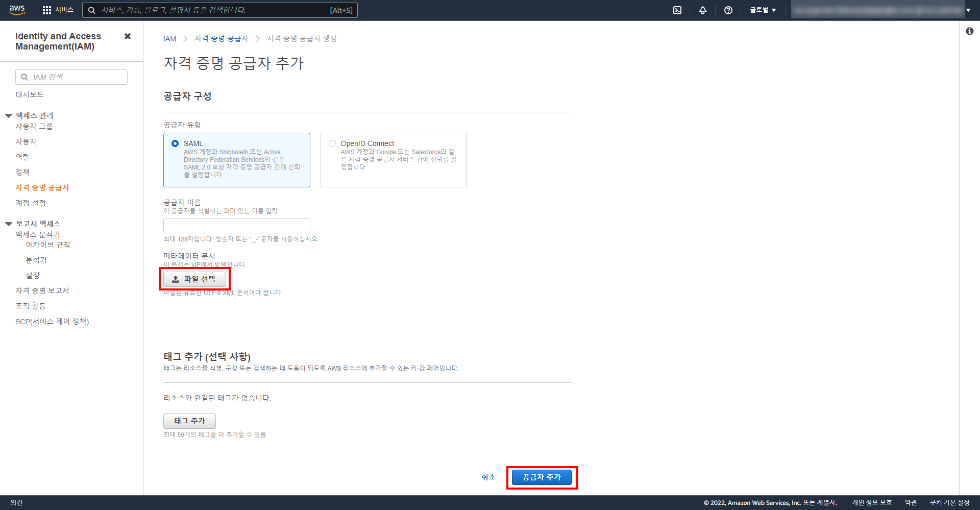Click the 공급자 이름 input field
The width and height of the screenshot is (980, 510).
click(236, 226)
